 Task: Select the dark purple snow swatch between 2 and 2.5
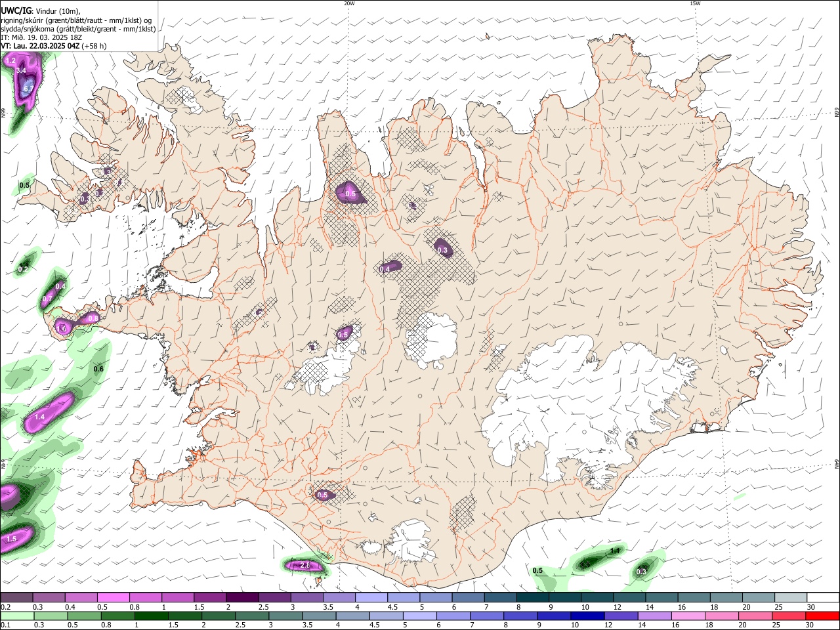pos(242,597)
